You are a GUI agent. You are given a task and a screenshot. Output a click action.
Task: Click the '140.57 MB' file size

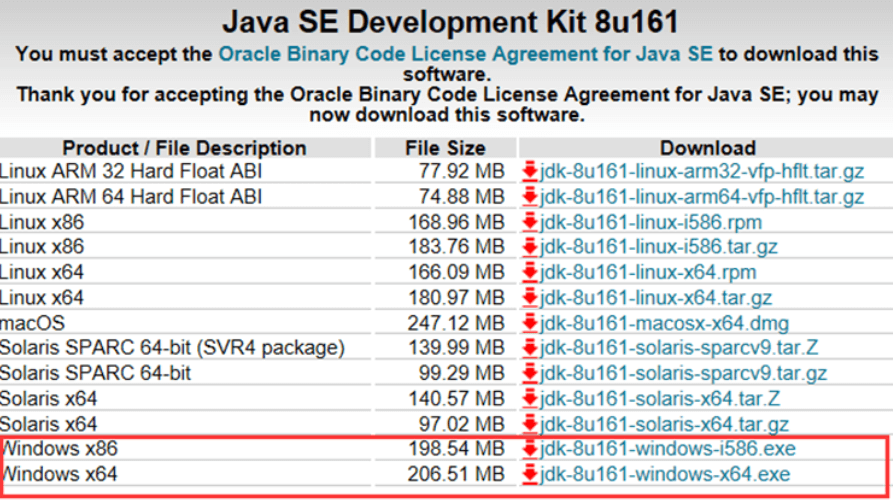click(457, 398)
